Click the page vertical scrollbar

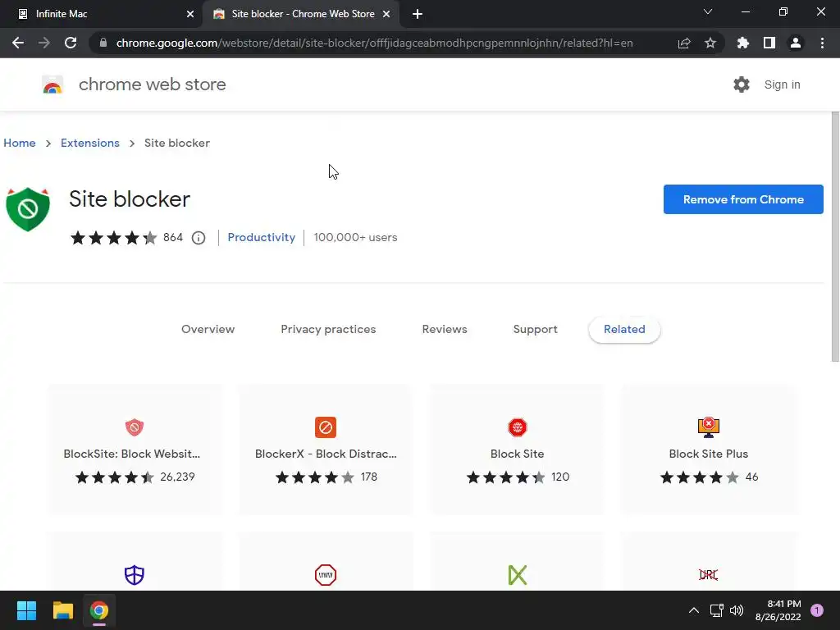pos(835,237)
